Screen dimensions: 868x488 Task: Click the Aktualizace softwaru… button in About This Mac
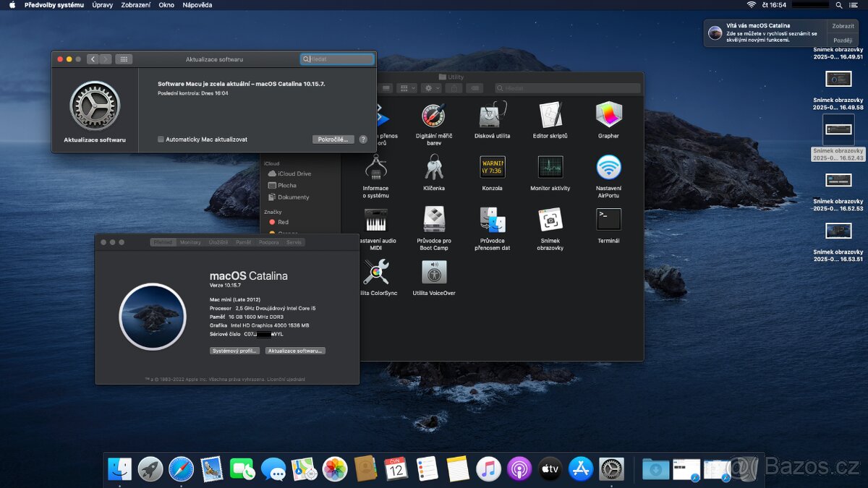click(295, 351)
